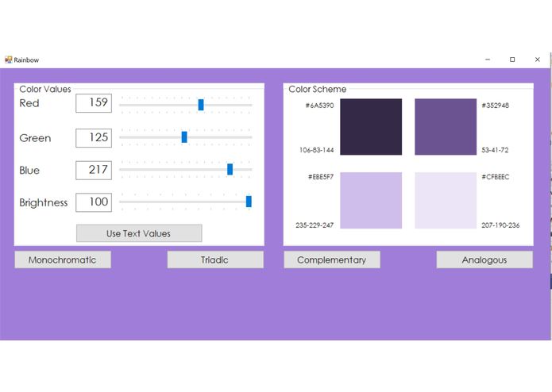Viewport: 552px width, 392px height.
Task: Click the Brightness slider thumb
Action: 249,202
